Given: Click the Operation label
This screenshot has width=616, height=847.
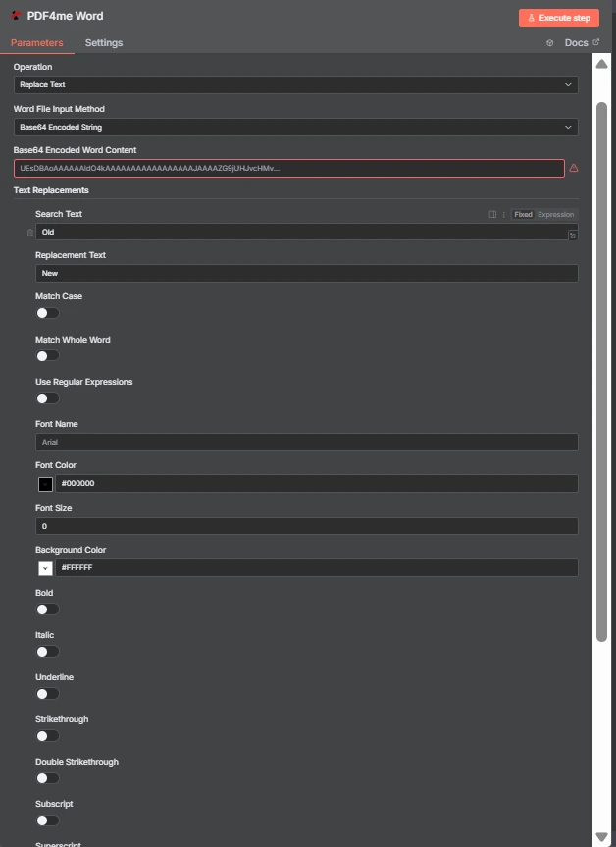Looking at the screenshot, I should [32, 67].
